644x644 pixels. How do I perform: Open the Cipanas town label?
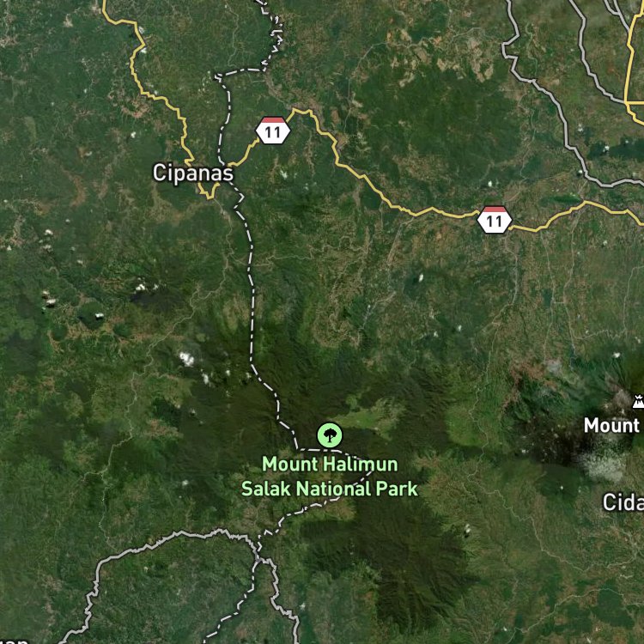(193, 173)
